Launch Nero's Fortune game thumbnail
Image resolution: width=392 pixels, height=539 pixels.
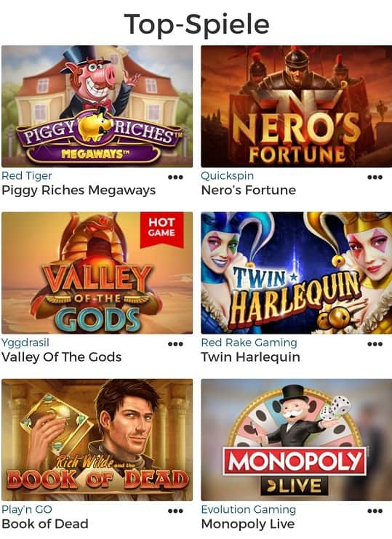(297, 106)
